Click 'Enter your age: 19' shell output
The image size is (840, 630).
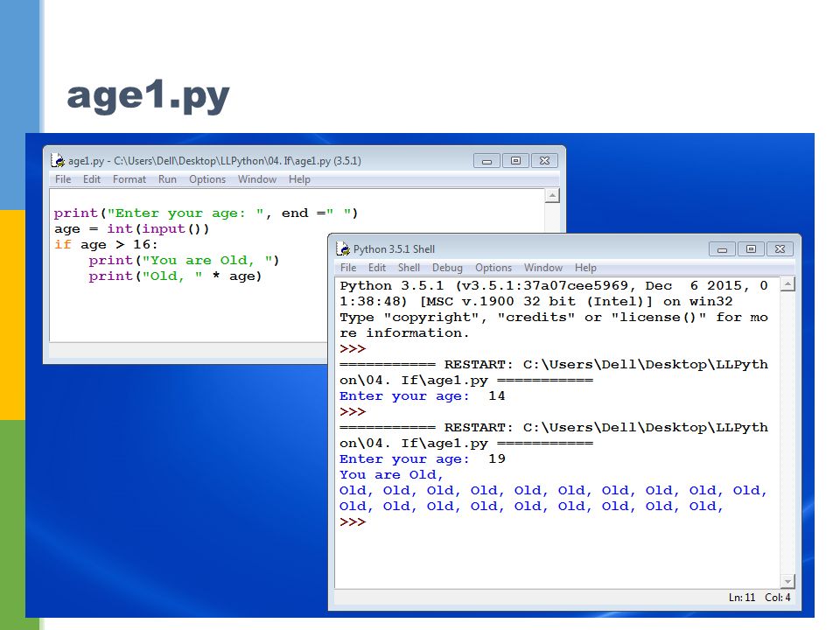point(422,459)
